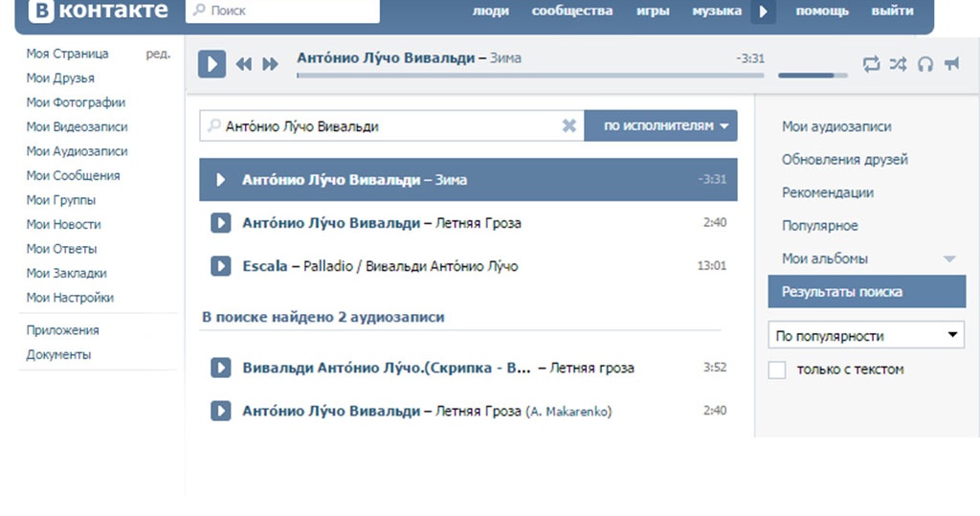Viewport: 980px width, 516px height.
Task: Toggle shuffle icon
Action: pos(898,64)
